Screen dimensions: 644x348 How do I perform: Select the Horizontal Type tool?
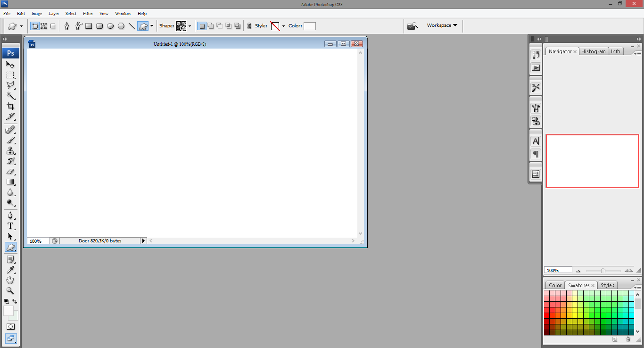[10, 226]
